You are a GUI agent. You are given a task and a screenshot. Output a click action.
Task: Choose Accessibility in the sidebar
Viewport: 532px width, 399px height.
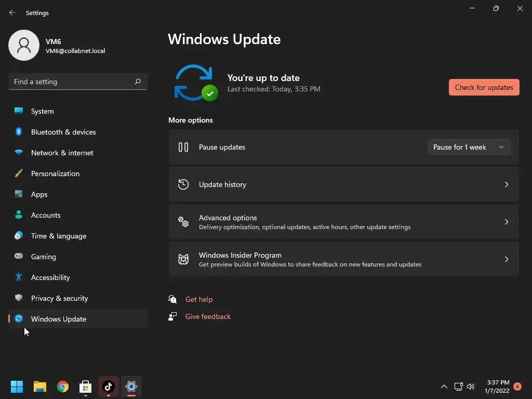click(x=78, y=277)
